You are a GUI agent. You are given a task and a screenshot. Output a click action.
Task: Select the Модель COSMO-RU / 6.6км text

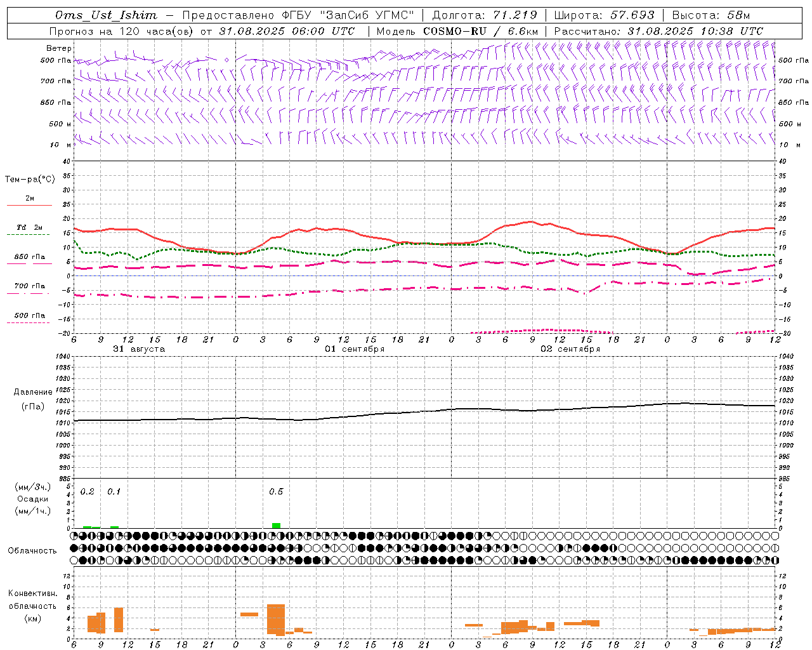click(x=457, y=31)
